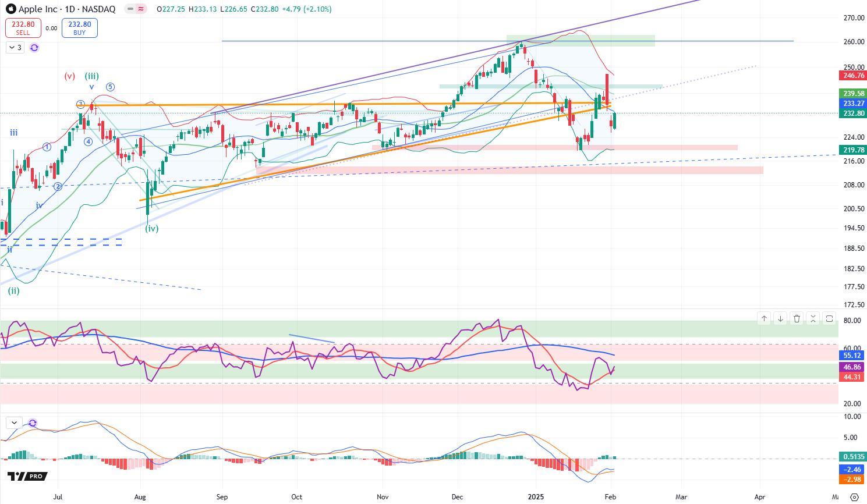This screenshot has width=867, height=504.
Task: Select the circled 1 wave label
Action: pos(47,147)
